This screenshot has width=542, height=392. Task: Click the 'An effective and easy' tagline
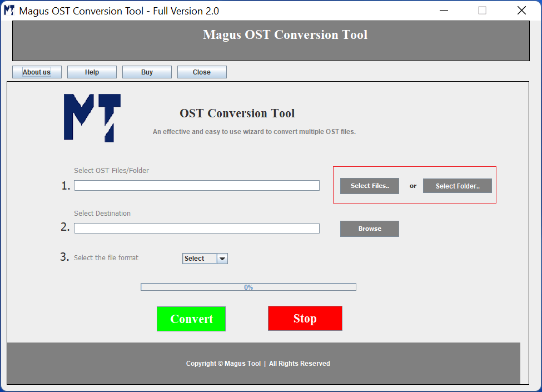(254, 132)
